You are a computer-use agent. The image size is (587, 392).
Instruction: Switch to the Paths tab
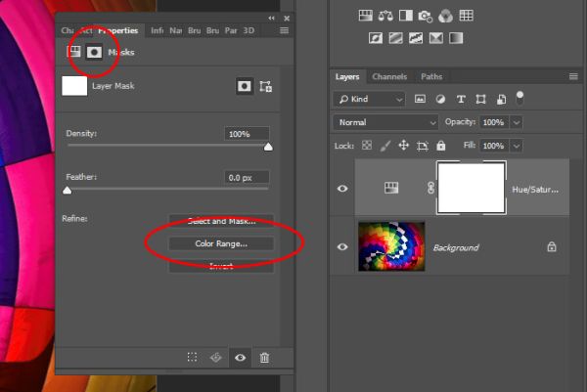(x=431, y=76)
